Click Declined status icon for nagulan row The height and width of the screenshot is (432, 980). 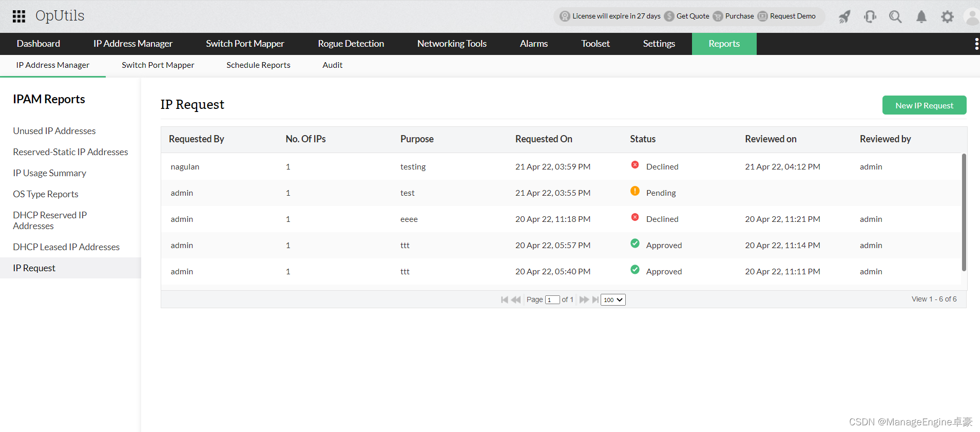click(635, 165)
